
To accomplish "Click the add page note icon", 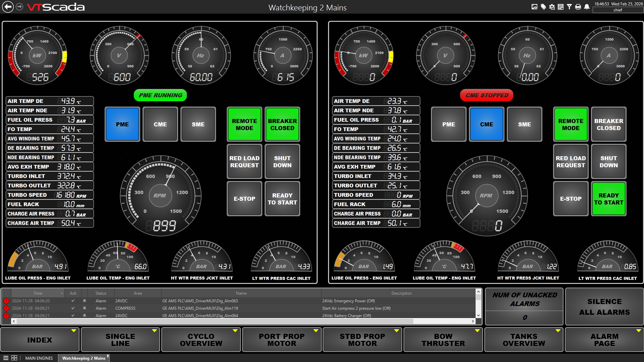I will tap(561, 7).
